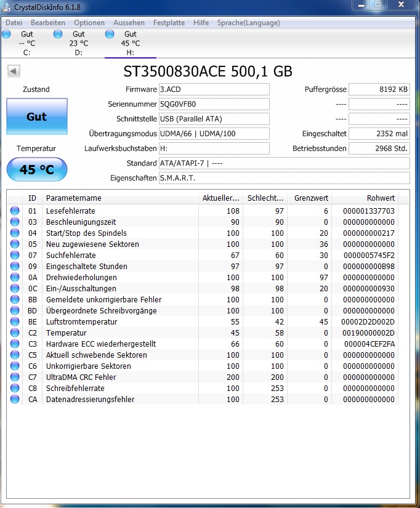Viewport: 420px width, 508px height.
Task: Click orb for UltraDMA CRC Fehler
Action: [x=15, y=377]
